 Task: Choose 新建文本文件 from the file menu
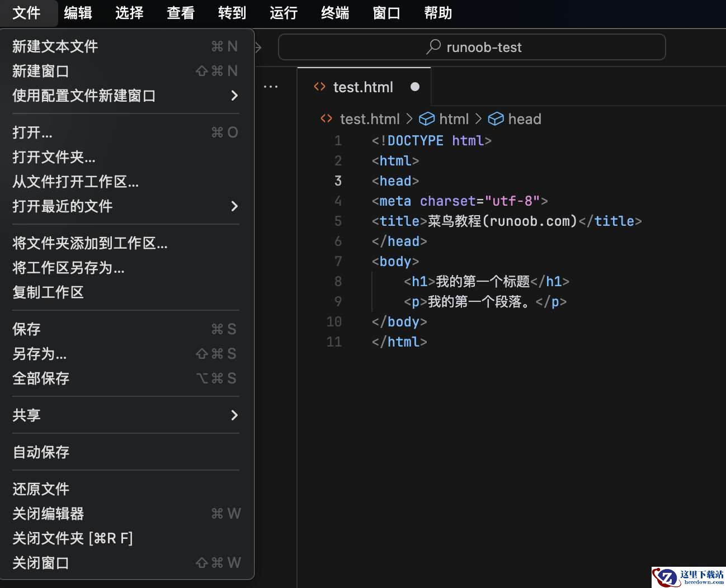(127, 46)
